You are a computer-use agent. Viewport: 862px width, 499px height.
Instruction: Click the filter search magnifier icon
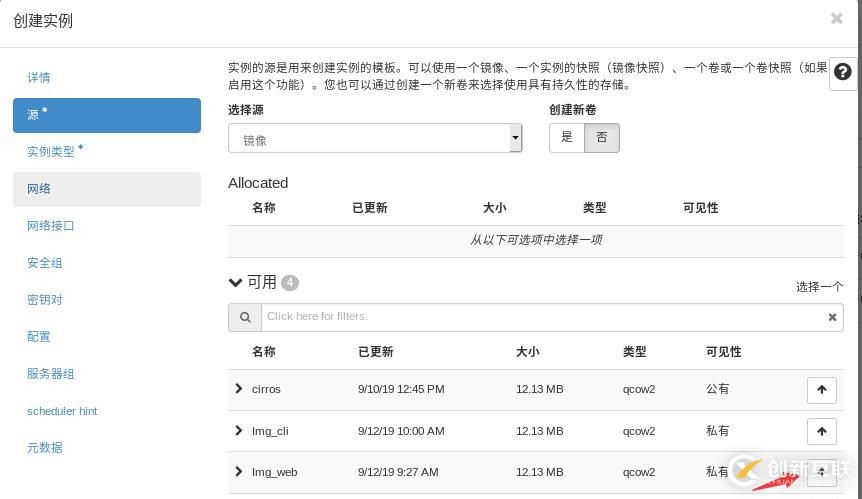(245, 317)
